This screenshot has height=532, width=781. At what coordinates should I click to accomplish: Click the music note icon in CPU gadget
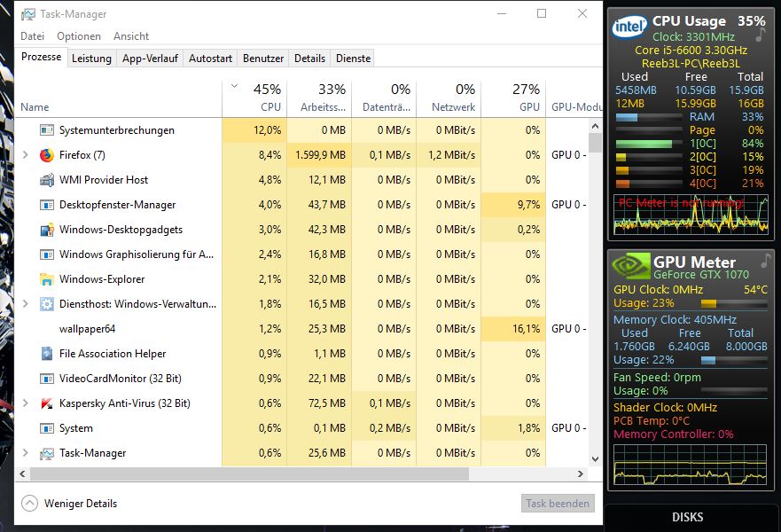[x=760, y=35]
